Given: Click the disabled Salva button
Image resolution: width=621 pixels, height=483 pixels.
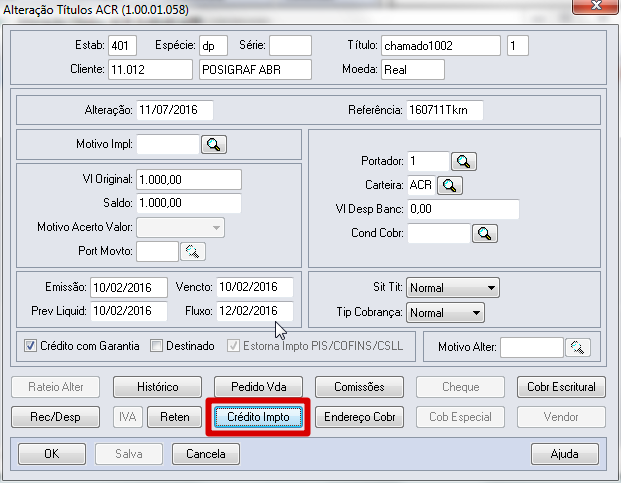Looking at the screenshot, I should [x=129, y=454].
